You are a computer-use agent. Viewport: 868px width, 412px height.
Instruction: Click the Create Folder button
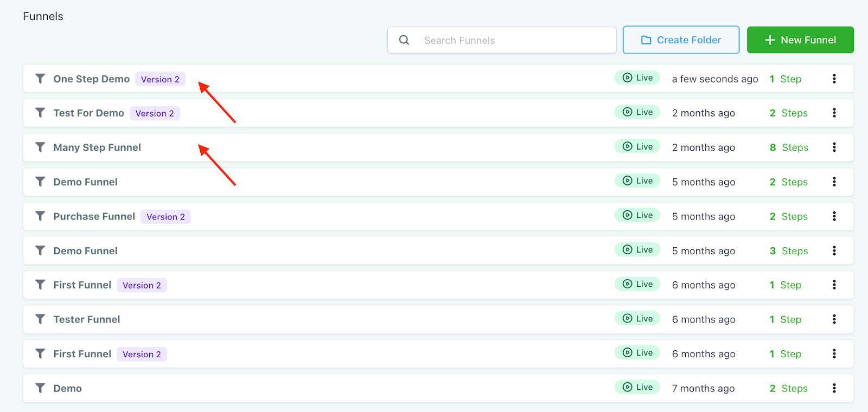(681, 40)
